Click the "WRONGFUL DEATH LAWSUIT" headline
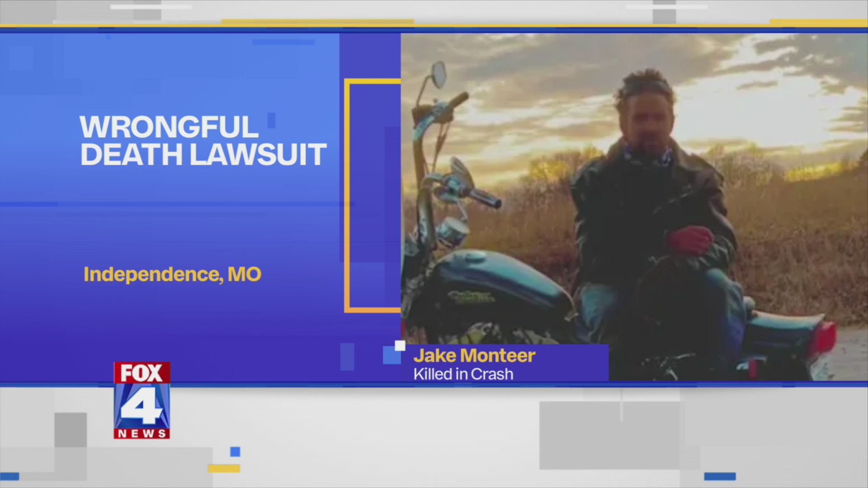The width and height of the screenshot is (868, 488). 203,141
